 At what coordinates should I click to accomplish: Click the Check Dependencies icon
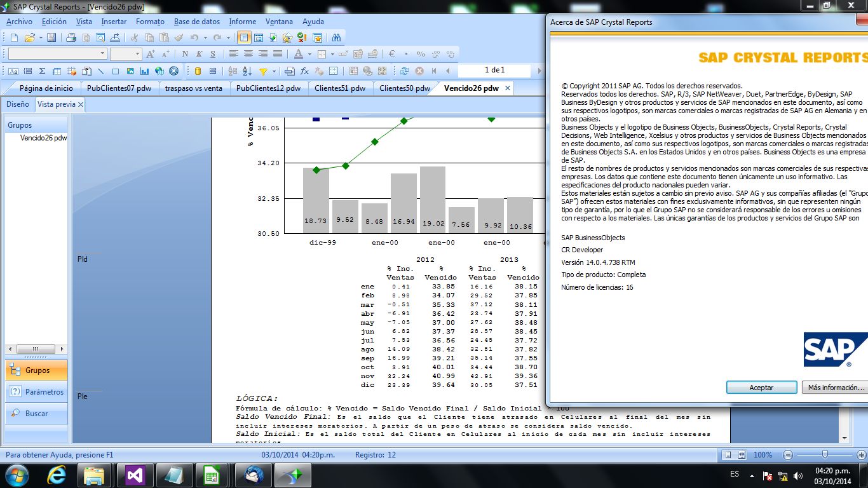point(301,37)
